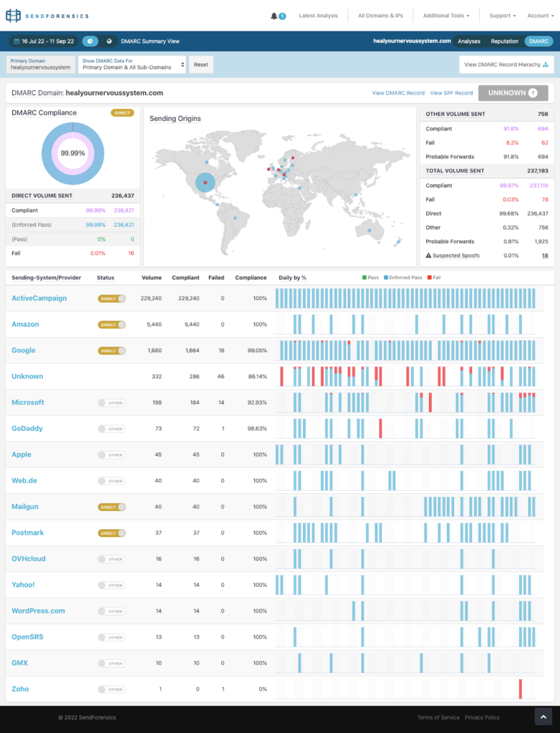Click View DMARC Record Hierachy button

(x=506, y=64)
